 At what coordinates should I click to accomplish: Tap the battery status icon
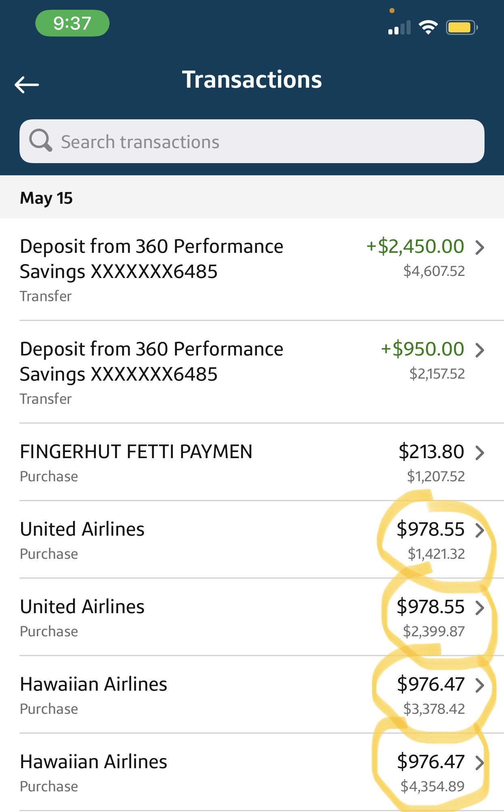point(461,28)
